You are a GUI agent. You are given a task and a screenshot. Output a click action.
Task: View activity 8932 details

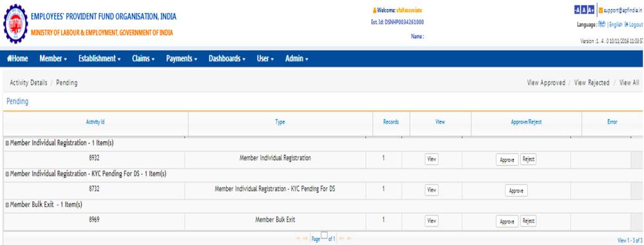pyautogui.click(x=431, y=159)
